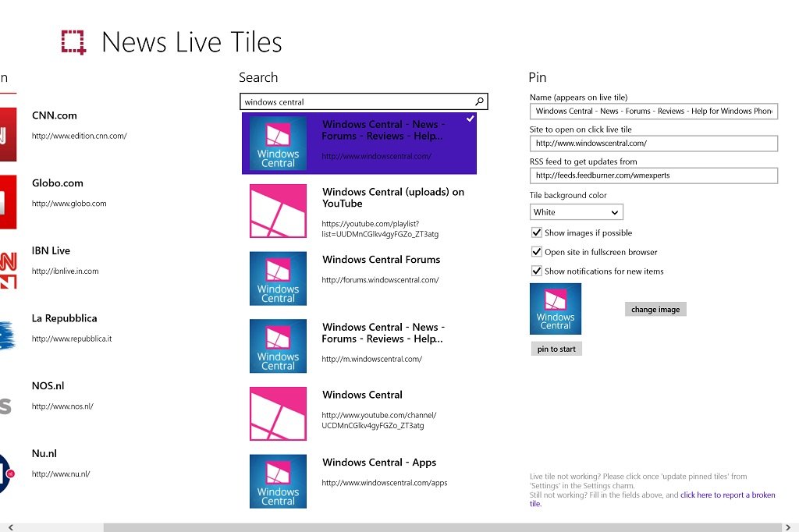Viewport: 799px width, 532px height.
Task: Click the Windows Central YouTube channel icon
Action: 279,413
